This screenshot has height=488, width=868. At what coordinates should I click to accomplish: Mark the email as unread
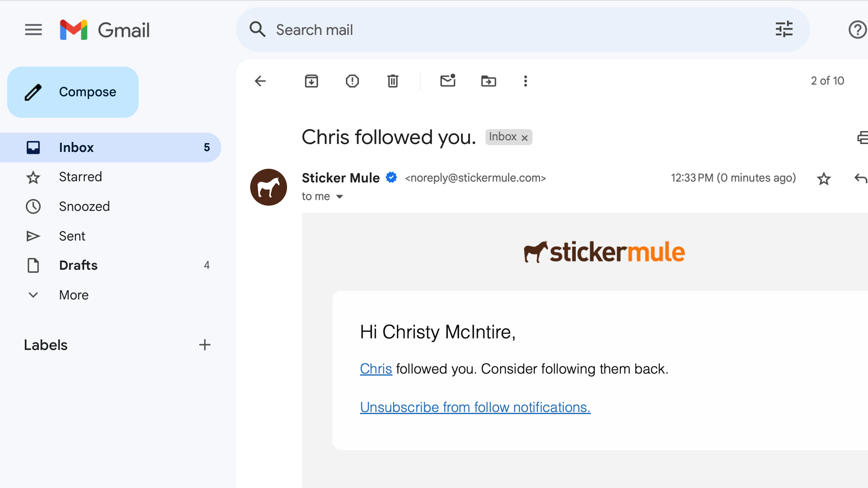pos(448,81)
